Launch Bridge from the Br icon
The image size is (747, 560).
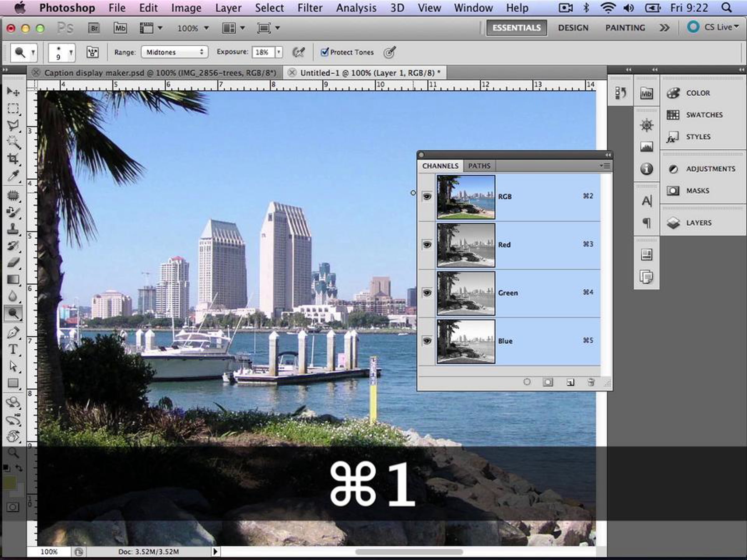pos(95,28)
